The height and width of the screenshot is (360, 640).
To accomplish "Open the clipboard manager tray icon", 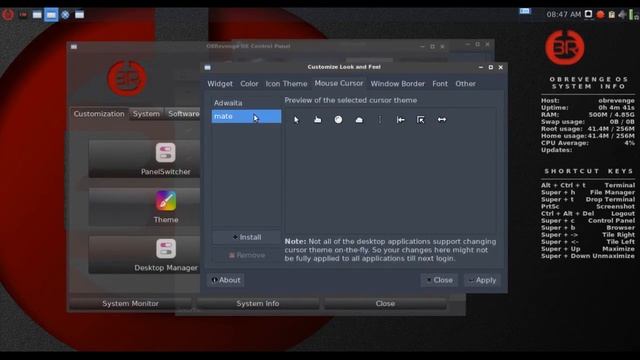I will (x=611, y=15).
